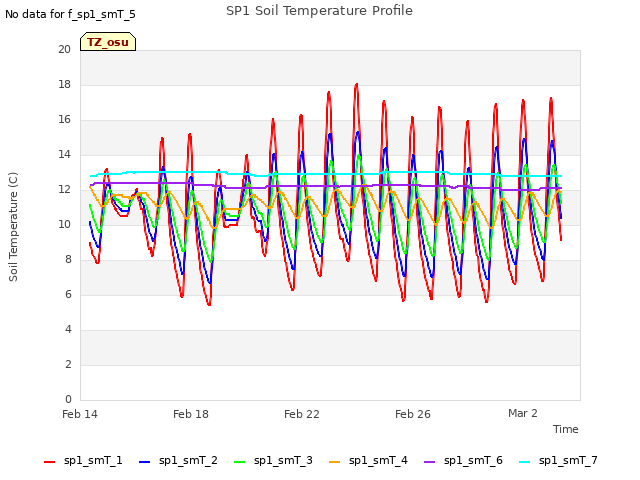The image size is (640, 480).
Task: Toggle sp1_smT_2 legend entry
Action: click(178, 461)
